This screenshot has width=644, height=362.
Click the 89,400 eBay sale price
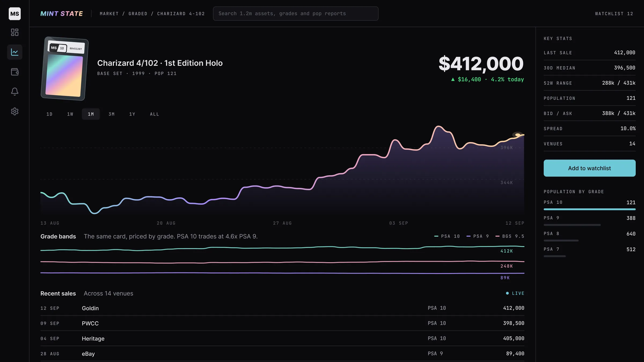515,354
